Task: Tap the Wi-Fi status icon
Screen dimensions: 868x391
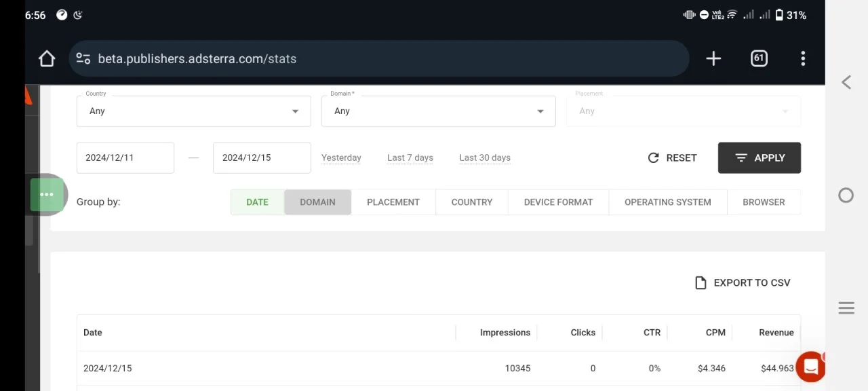Action: [732, 15]
